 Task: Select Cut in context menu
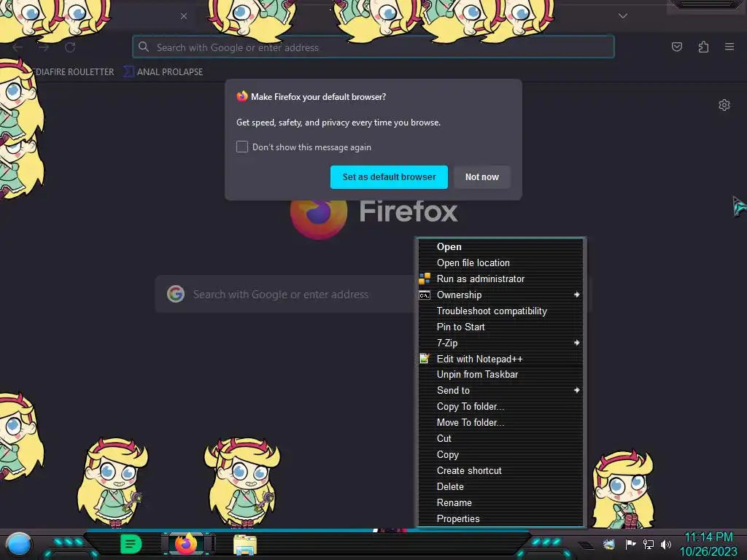[500, 438]
